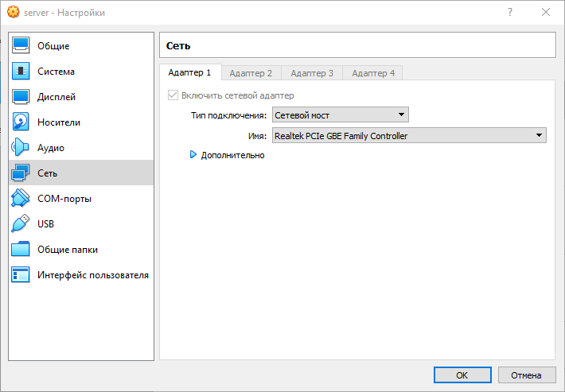Select the Общие settings category label
Viewport: 565px width, 392px height.
(53, 46)
